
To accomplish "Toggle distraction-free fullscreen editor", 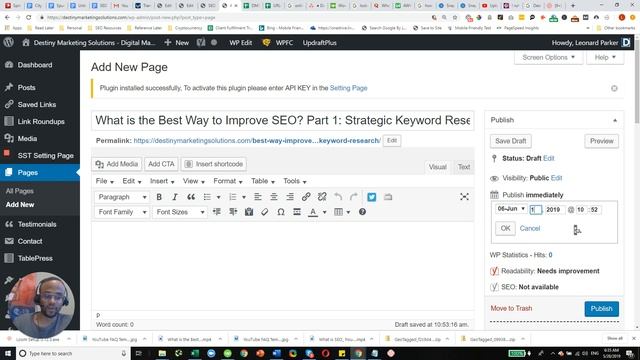I will point(464,197).
